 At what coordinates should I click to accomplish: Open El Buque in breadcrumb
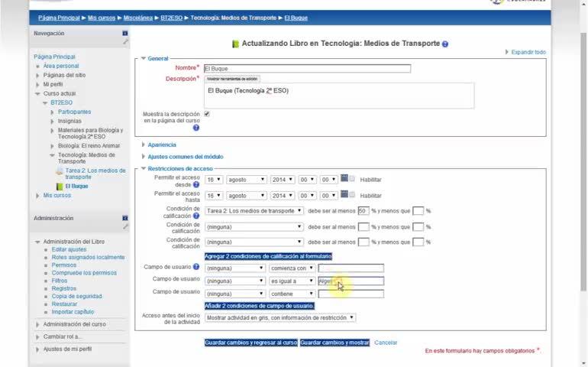tap(296, 18)
